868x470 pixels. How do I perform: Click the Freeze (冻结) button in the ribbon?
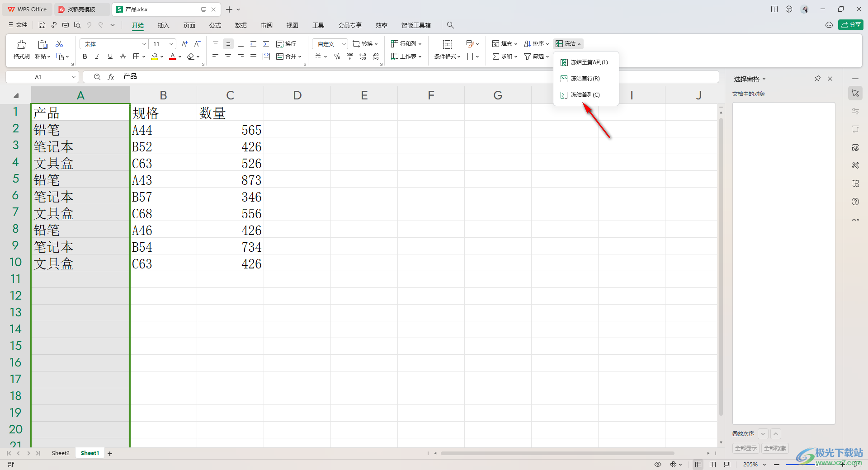tap(568, 44)
